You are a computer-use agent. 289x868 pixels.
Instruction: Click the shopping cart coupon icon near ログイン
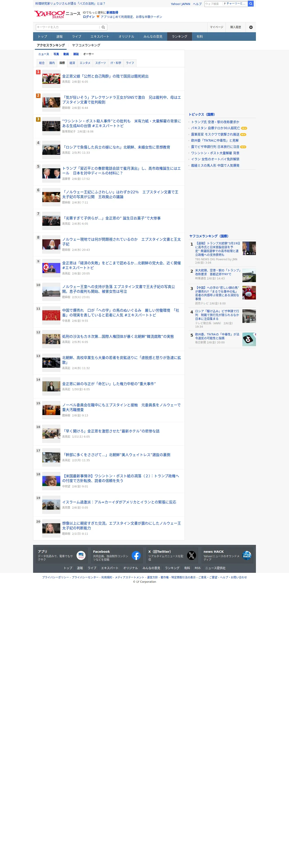click(98, 17)
